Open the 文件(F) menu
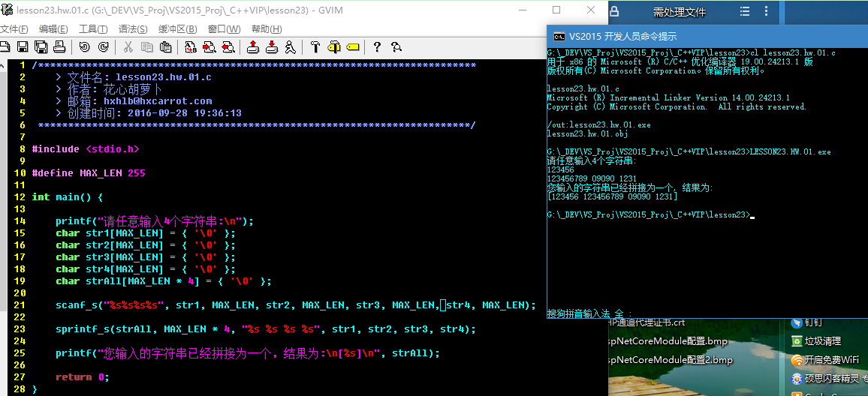This screenshot has width=868, height=396. pyautogui.click(x=14, y=29)
